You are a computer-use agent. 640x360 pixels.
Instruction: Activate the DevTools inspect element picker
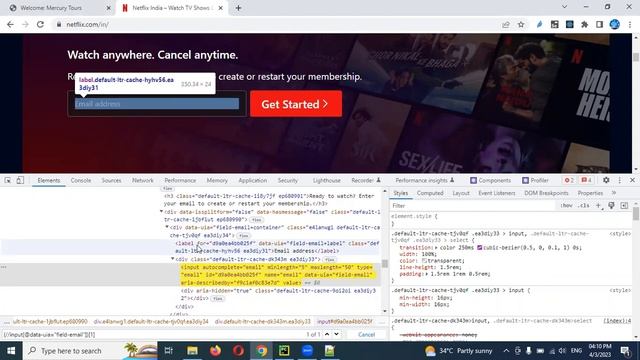tap(8, 180)
